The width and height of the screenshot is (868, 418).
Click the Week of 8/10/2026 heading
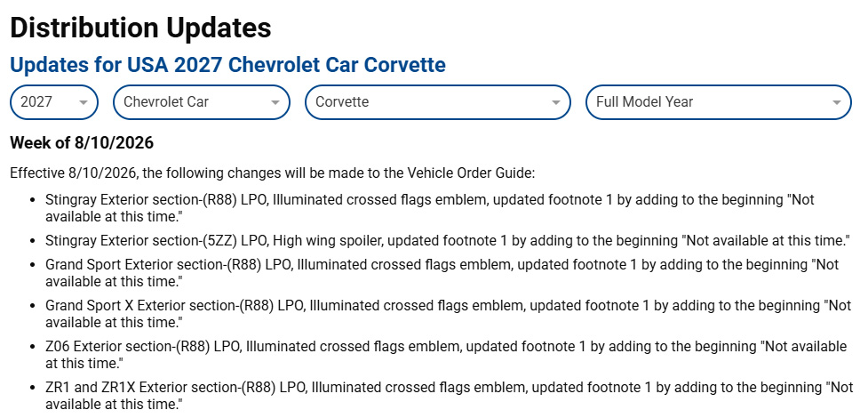click(x=82, y=143)
